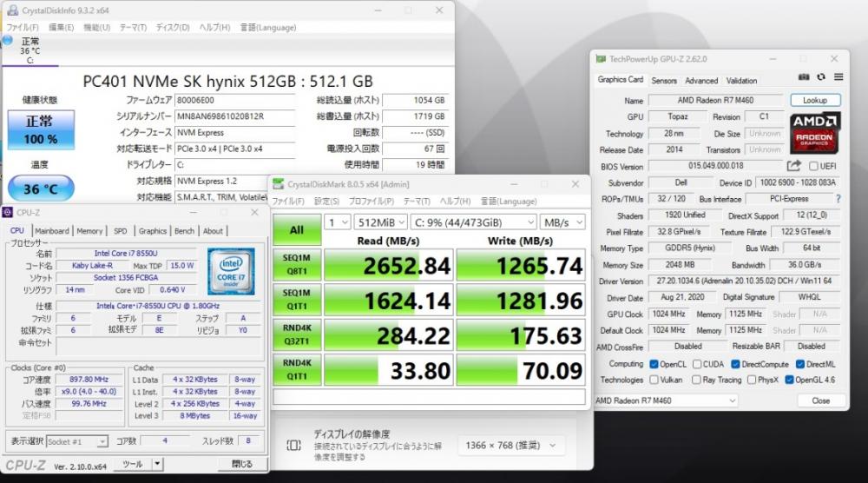Click the SEQ1M Q1T1 test button
Screen dimensions: 868x483
[x=297, y=300]
